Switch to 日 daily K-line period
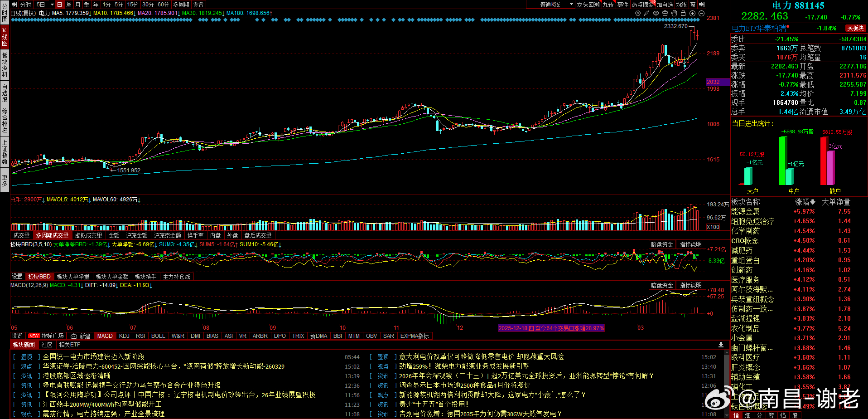This screenshot has height=419, width=868. [59, 5]
